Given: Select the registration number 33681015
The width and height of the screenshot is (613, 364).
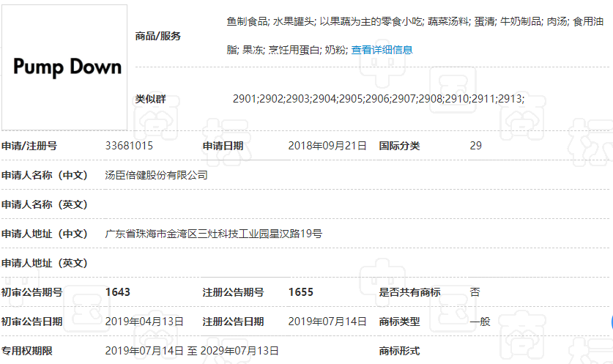Looking at the screenshot, I should [129, 146].
